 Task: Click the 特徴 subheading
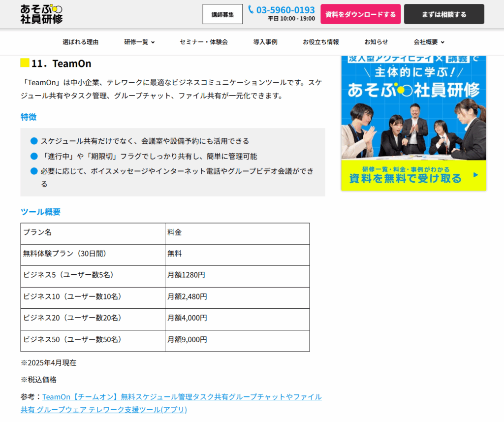coord(29,117)
